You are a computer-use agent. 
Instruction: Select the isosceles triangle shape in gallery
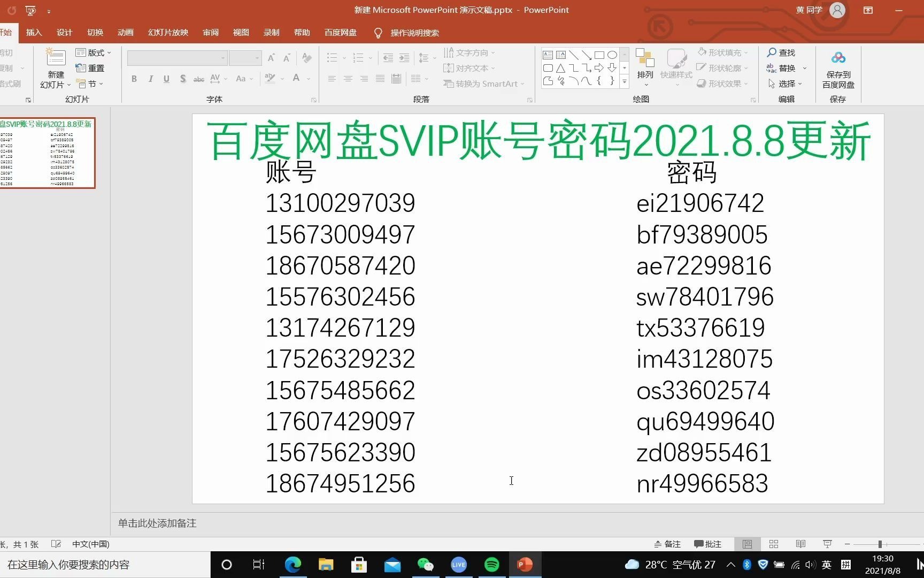[561, 68]
